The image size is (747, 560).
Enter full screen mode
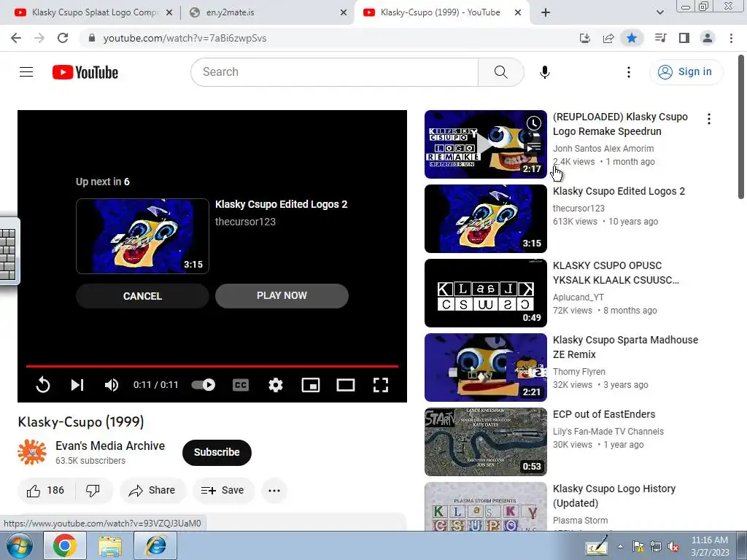[x=380, y=385]
